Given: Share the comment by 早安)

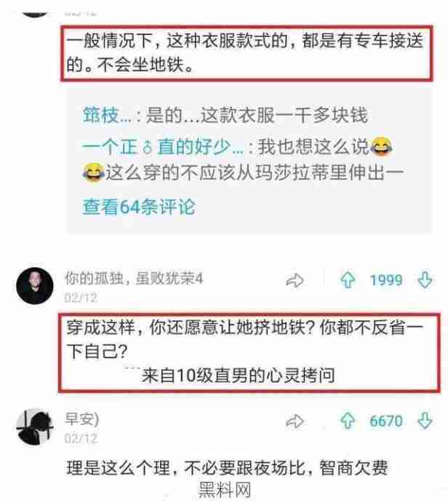Looking at the screenshot, I should [x=295, y=421].
